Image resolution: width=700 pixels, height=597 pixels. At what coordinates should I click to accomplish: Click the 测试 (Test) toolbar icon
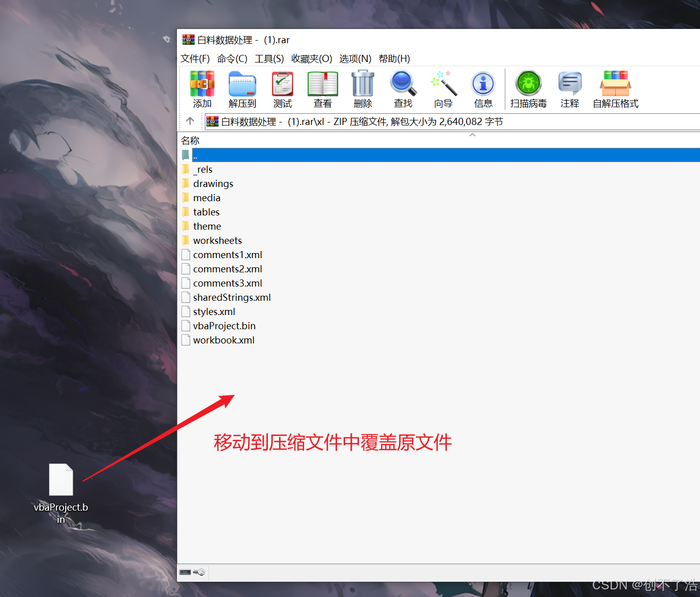(283, 84)
